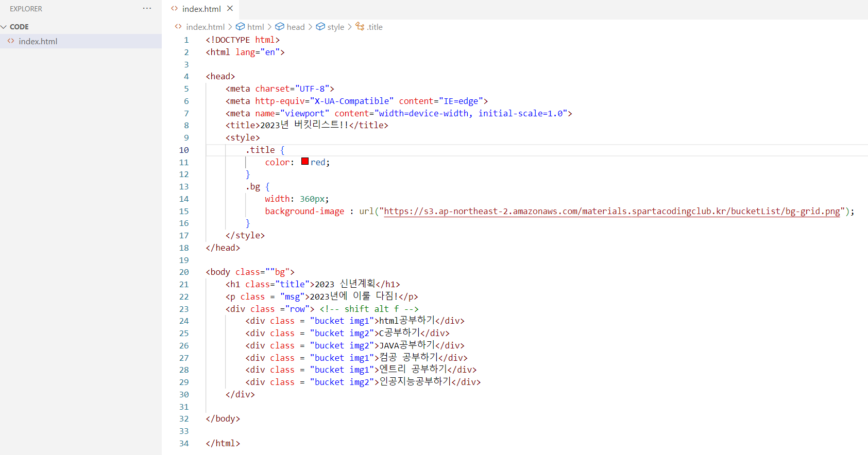Click the meta charset="UTF-8" line
The height and width of the screenshot is (455, 868).
pos(280,89)
